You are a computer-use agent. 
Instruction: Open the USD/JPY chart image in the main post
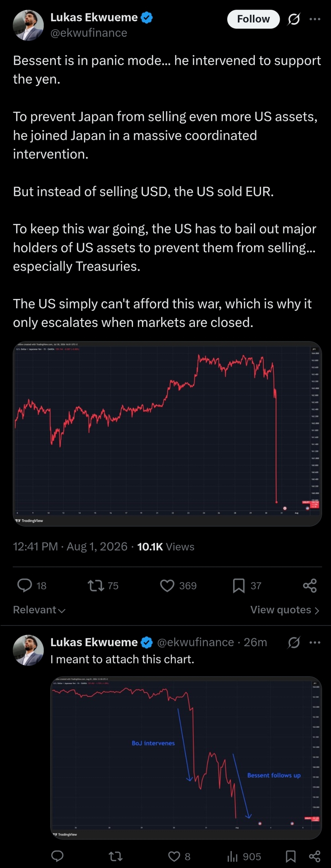167,434
